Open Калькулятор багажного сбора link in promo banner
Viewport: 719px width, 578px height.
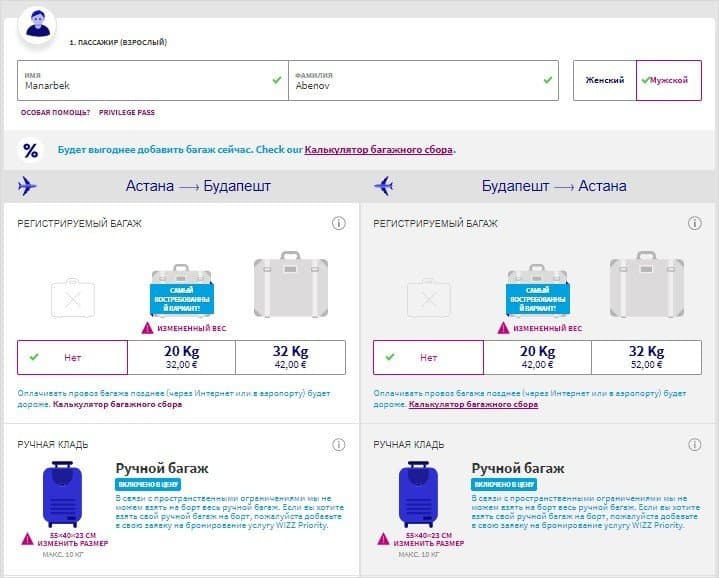coord(379,150)
